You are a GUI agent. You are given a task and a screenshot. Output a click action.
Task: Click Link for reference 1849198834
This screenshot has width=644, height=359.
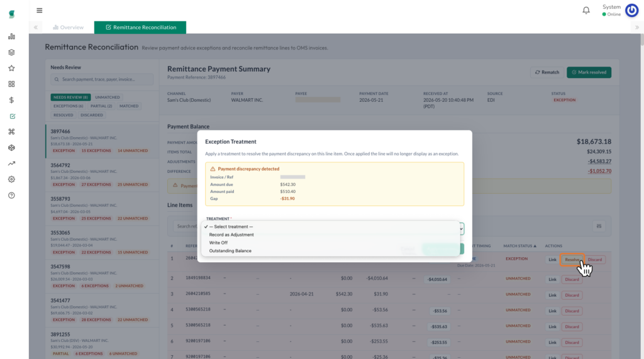click(x=552, y=279)
